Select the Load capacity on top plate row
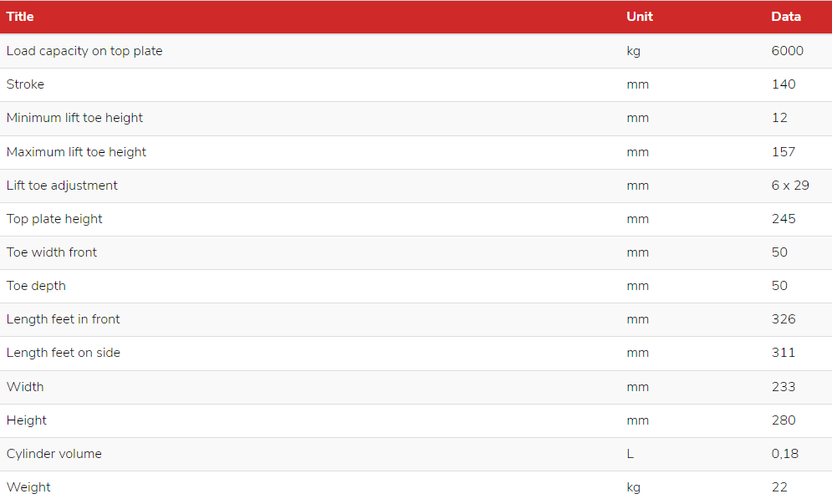 pos(416,51)
